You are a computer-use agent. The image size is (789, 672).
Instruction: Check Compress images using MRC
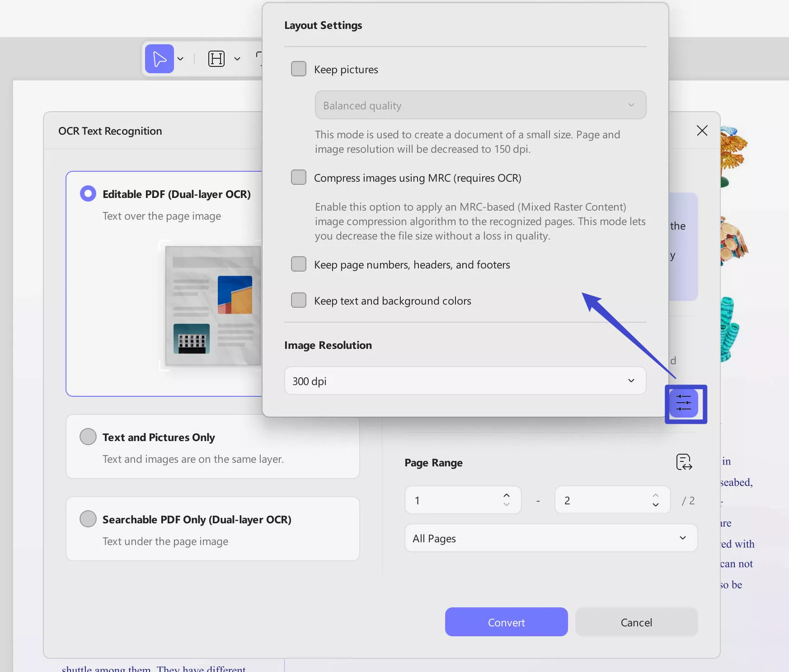pyautogui.click(x=298, y=177)
